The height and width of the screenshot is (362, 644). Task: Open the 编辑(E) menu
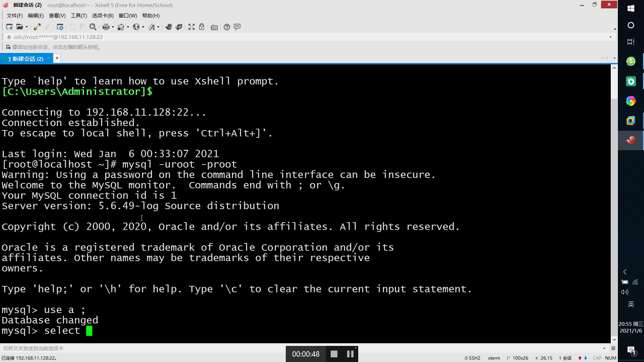point(36,16)
